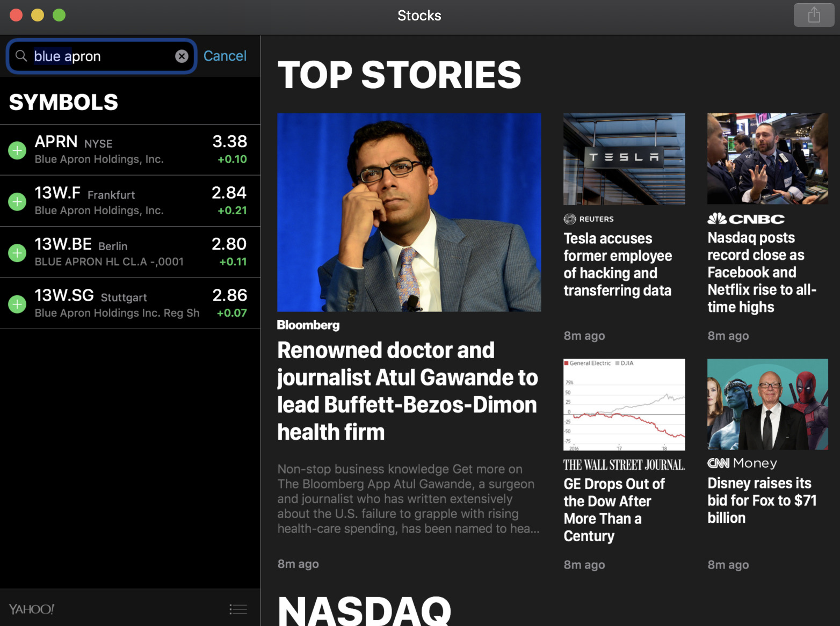
Task: Clear the search field text
Action: (x=182, y=56)
